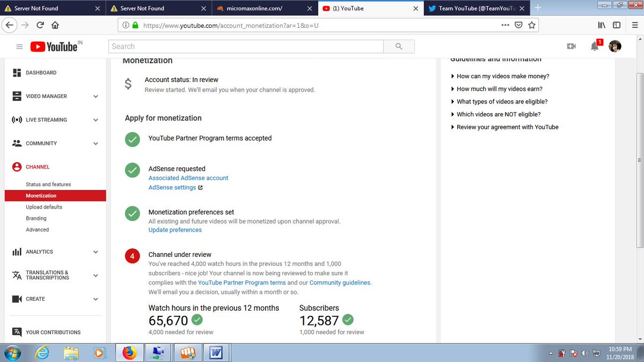
Task: Click the taskbar clock
Action: pos(620,353)
